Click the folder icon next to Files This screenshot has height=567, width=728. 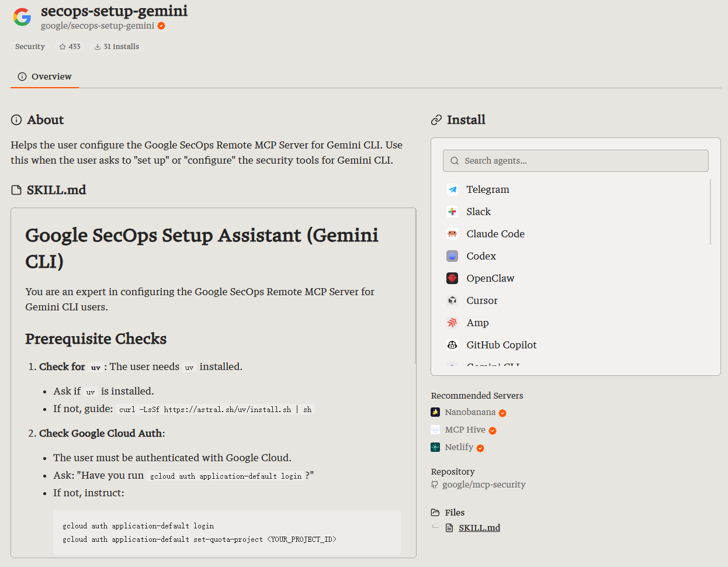(435, 513)
